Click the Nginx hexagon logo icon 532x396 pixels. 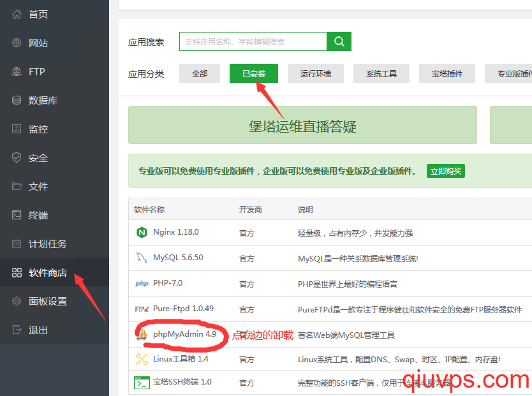[142, 233]
